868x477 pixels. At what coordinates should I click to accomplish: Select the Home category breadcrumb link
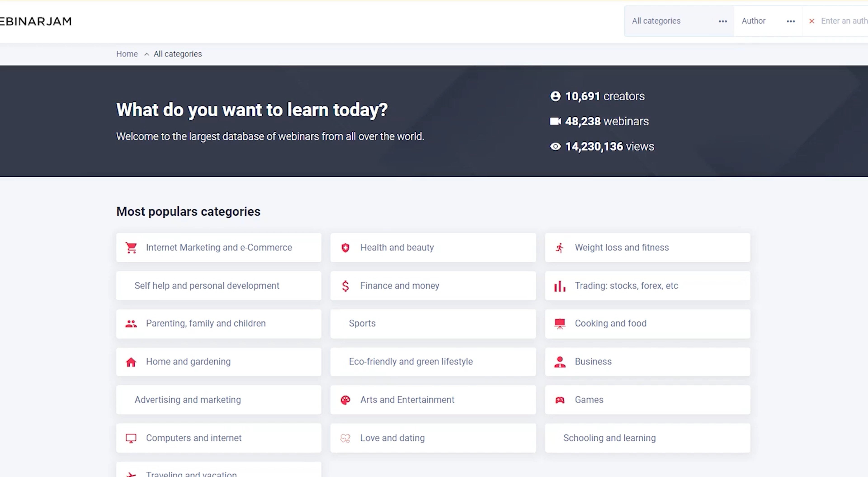click(127, 54)
